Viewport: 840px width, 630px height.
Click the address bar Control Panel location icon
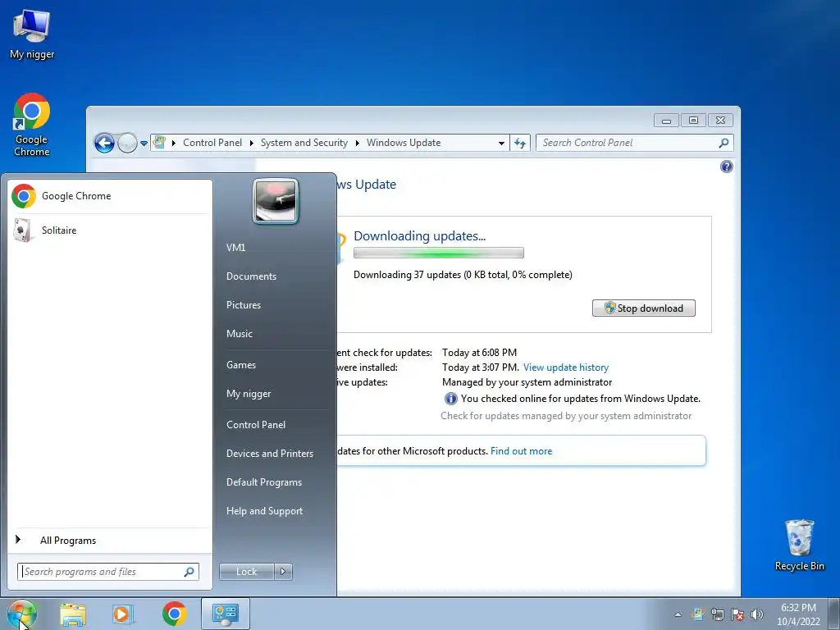click(x=159, y=143)
